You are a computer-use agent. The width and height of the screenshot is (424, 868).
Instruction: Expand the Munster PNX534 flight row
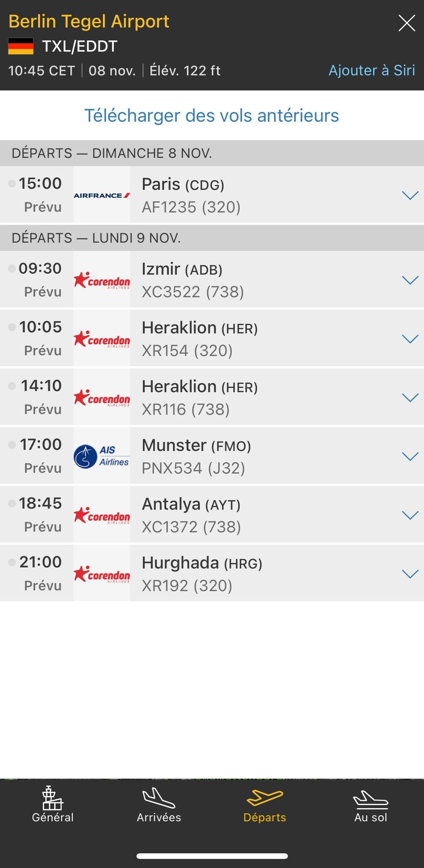[410, 456]
